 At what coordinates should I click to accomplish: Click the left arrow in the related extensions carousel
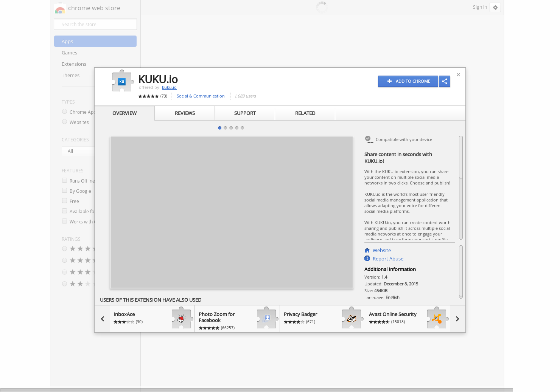point(102,319)
